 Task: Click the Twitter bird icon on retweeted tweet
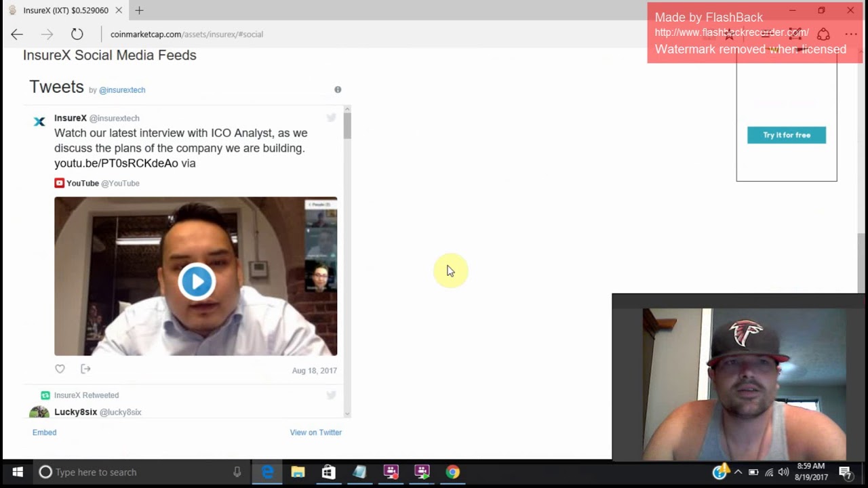pos(331,394)
